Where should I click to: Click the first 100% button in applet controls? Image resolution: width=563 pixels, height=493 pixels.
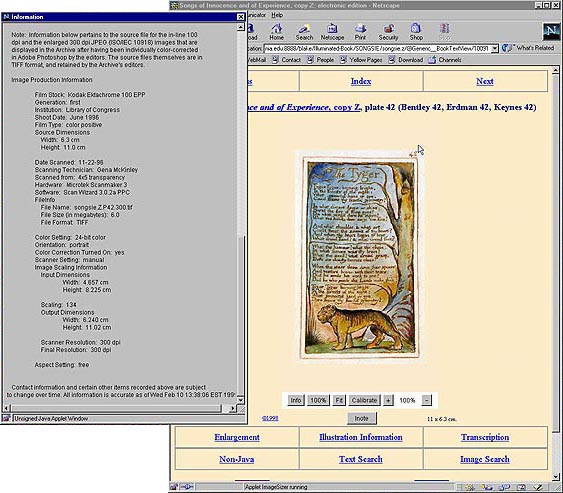coord(318,400)
